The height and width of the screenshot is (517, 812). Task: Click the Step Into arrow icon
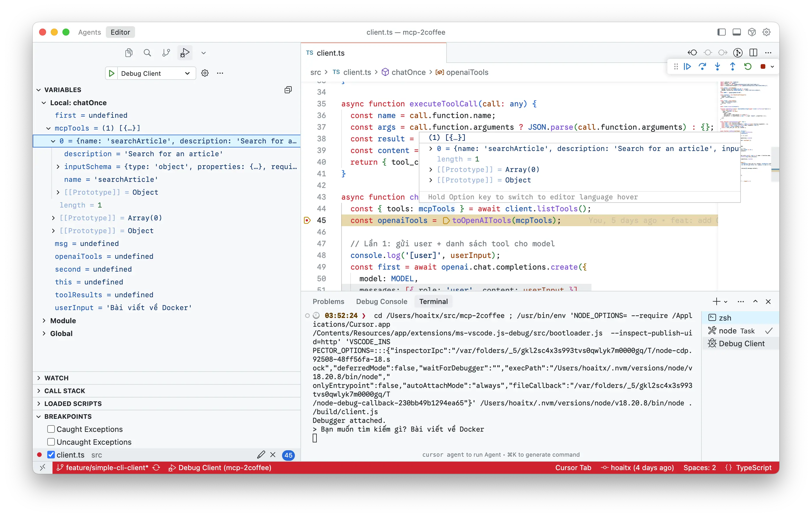coord(717,66)
